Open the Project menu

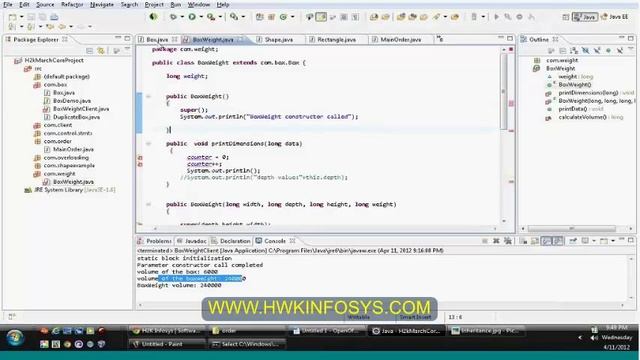click(x=154, y=4)
